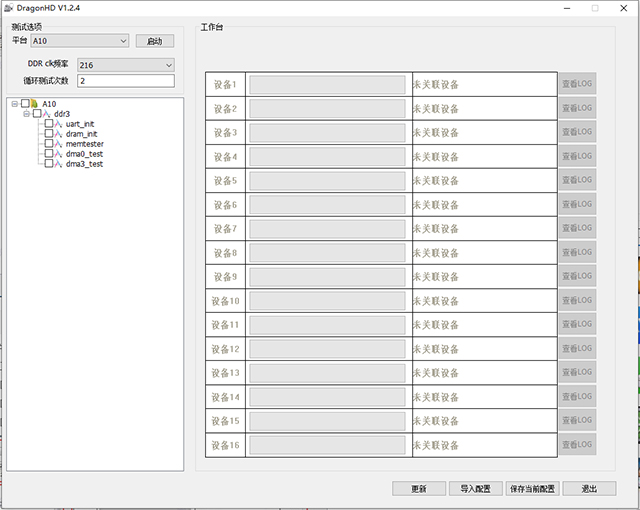Tick the dma3_test checkbox

pos(49,164)
